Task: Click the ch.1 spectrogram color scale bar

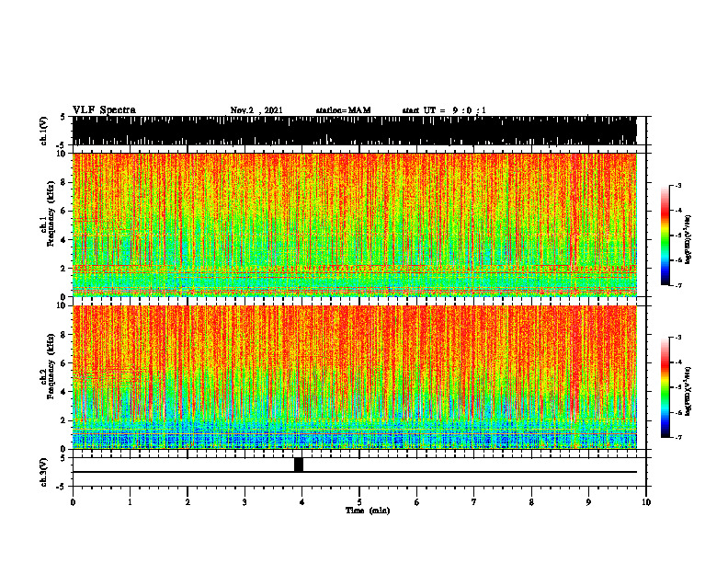Action: [665, 236]
